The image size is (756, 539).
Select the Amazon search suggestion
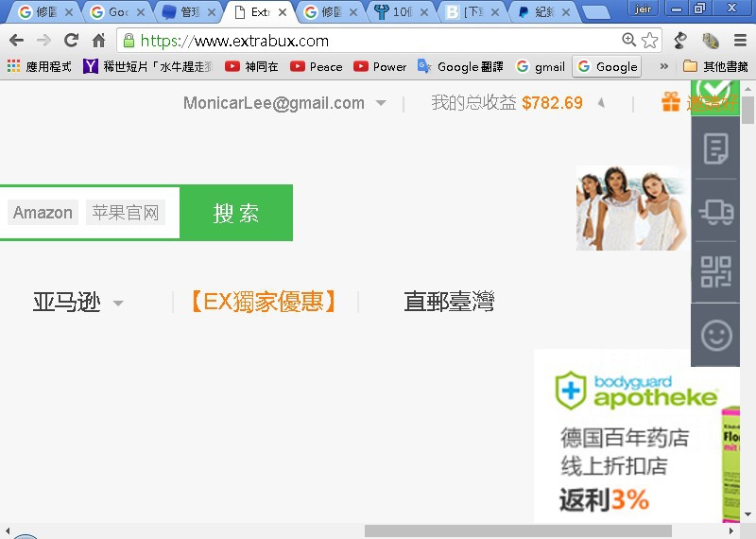pyautogui.click(x=43, y=213)
